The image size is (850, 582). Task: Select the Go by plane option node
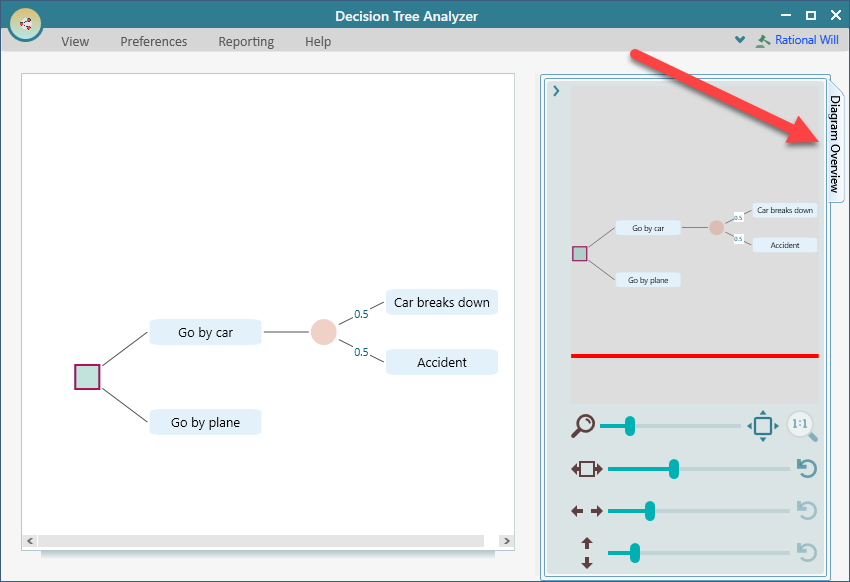tap(205, 422)
